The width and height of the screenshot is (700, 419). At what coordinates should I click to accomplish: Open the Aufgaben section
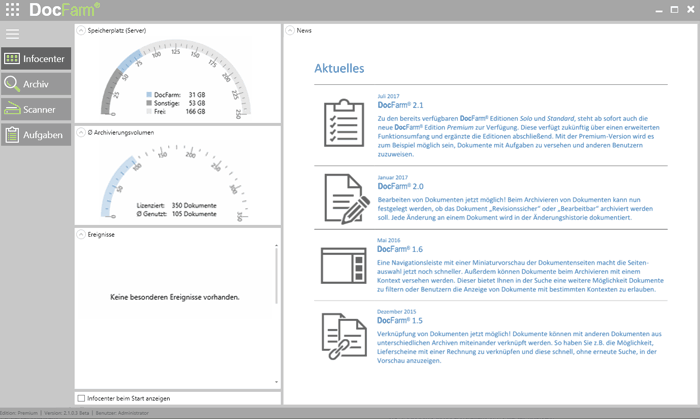click(x=36, y=135)
